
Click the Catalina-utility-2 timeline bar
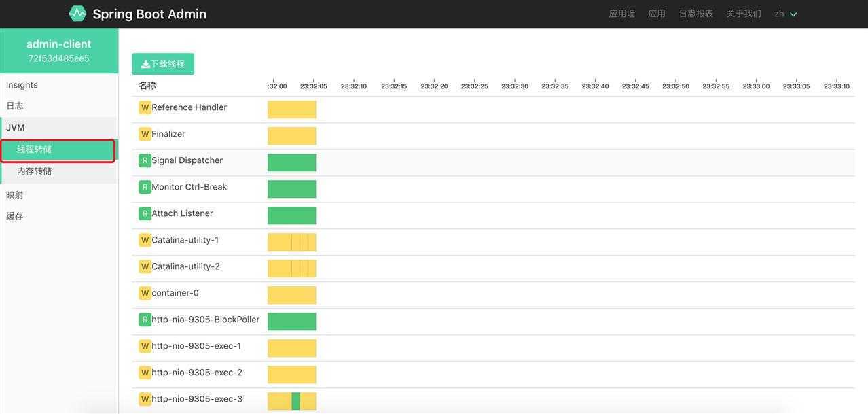click(292, 269)
